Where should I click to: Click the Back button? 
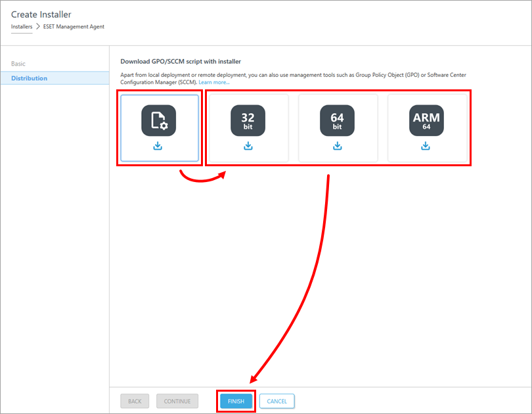[135, 401]
